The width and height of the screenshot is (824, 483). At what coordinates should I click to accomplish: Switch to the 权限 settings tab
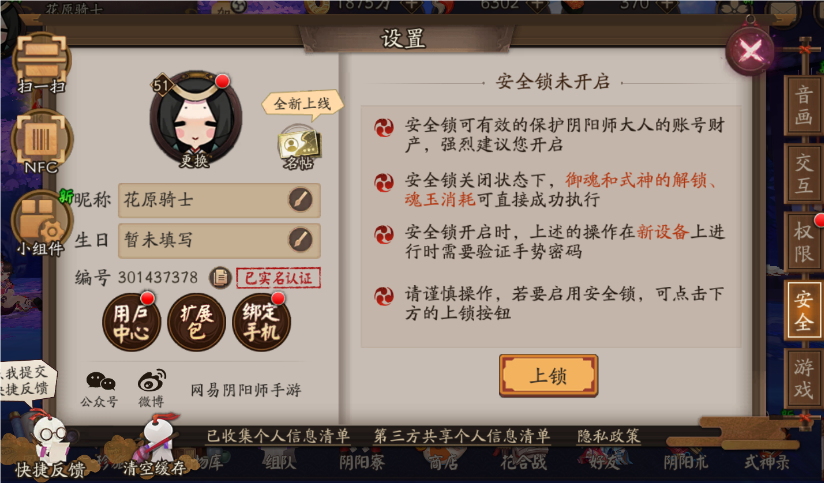click(x=803, y=242)
